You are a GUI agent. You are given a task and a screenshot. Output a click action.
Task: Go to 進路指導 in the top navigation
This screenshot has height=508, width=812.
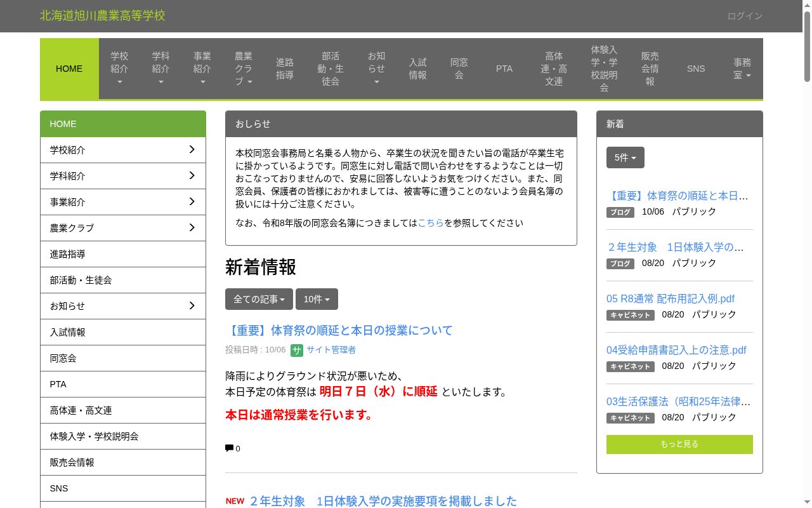pyautogui.click(x=285, y=69)
